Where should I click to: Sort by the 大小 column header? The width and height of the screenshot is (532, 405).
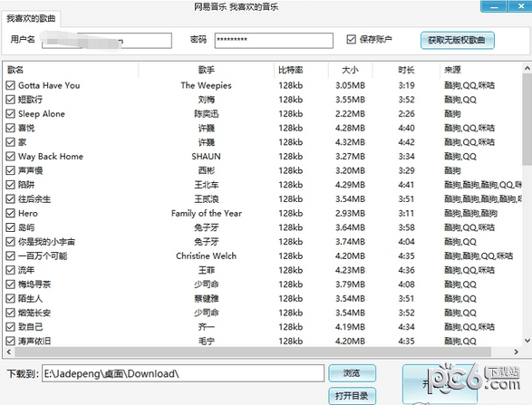click(x=350, y=70)
